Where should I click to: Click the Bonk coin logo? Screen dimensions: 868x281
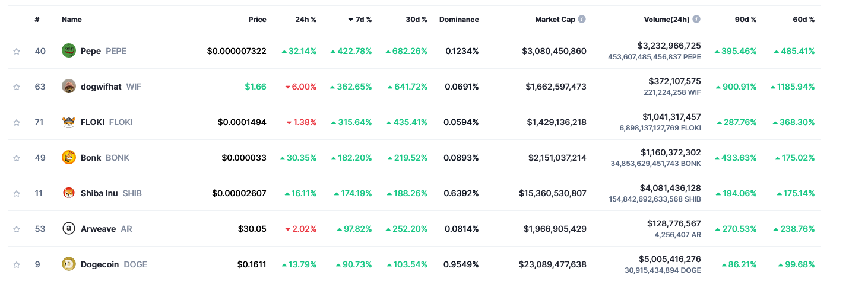tap(69, 158)
